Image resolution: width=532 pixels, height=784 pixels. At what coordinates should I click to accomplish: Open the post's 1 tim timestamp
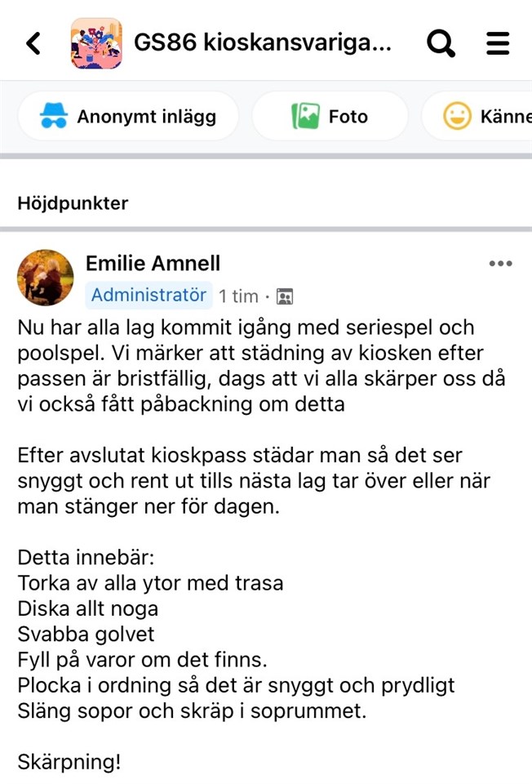pos(238,296)
